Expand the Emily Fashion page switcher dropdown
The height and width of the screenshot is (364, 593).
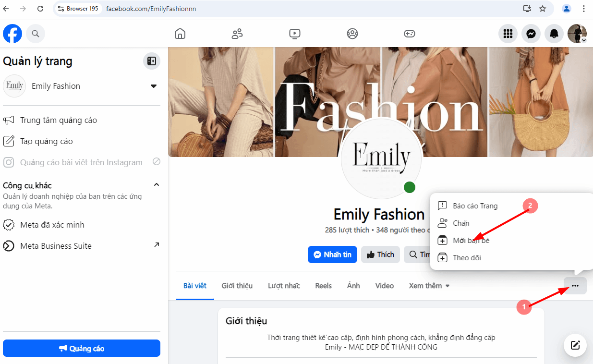[x=154, y=86]
